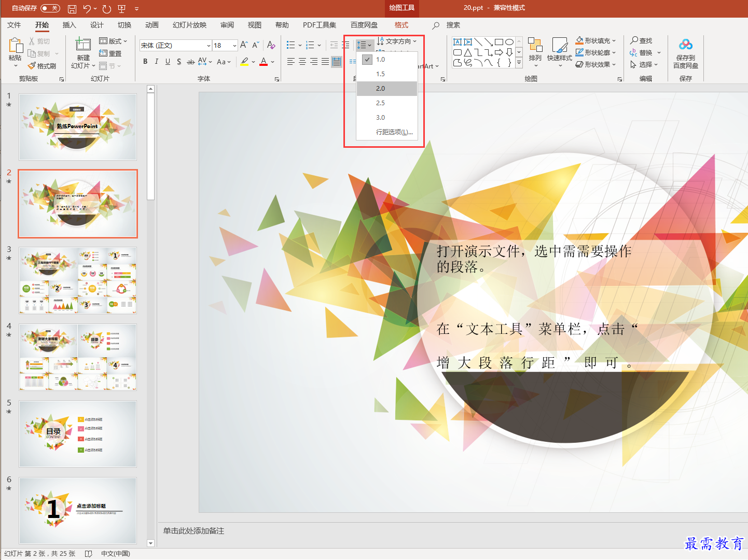Image resolution: width=748 pixels, height=560 pixels.
Task: Toggle justified text alignment
Action: [x=325, y=62]
